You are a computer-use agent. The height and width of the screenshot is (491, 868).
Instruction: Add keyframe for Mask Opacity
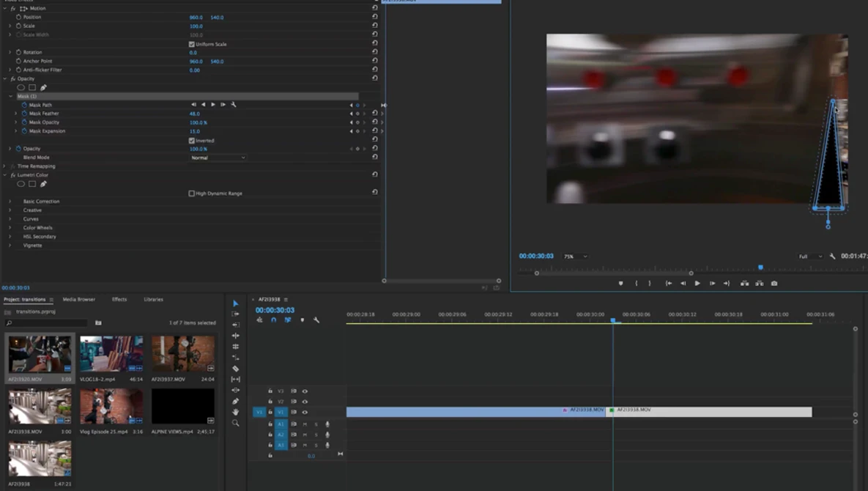357,122
